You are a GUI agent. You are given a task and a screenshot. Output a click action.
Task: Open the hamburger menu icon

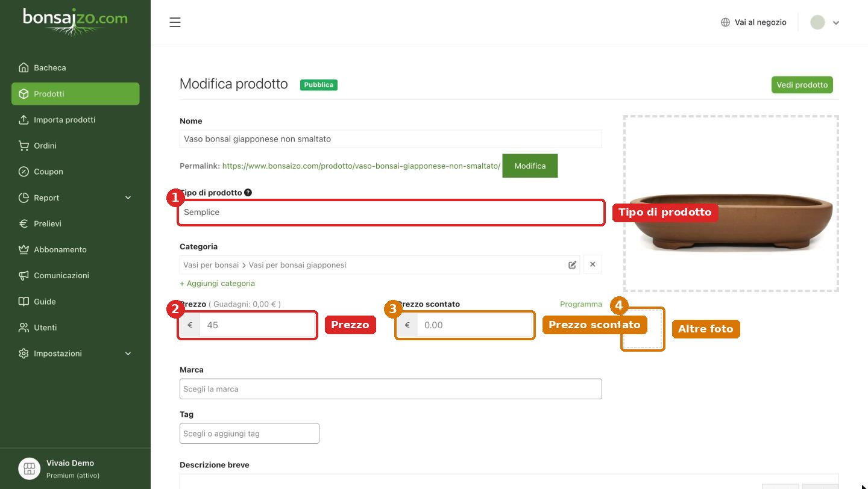[x=175, y=22]
